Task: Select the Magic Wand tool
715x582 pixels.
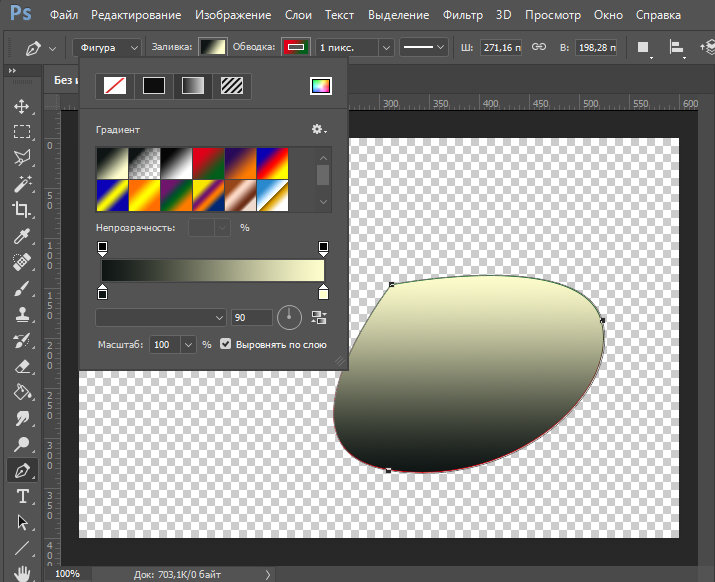Action: coord(21,183)
